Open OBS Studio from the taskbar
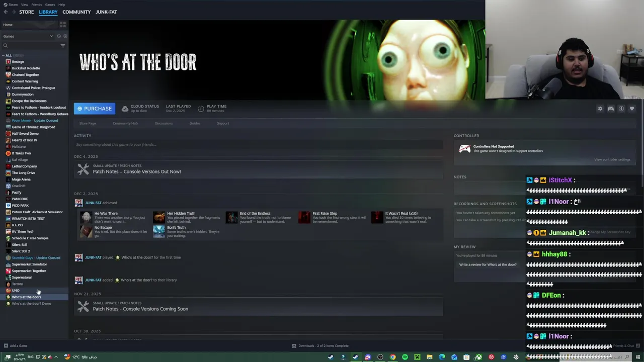Screen dimensions: 644x362 (380, 357)
